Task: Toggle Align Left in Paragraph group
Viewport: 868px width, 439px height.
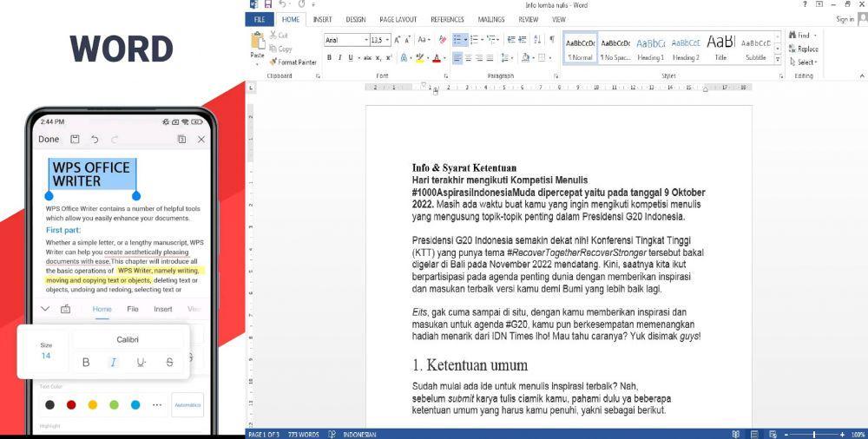Action: click(x=457, y=57)
